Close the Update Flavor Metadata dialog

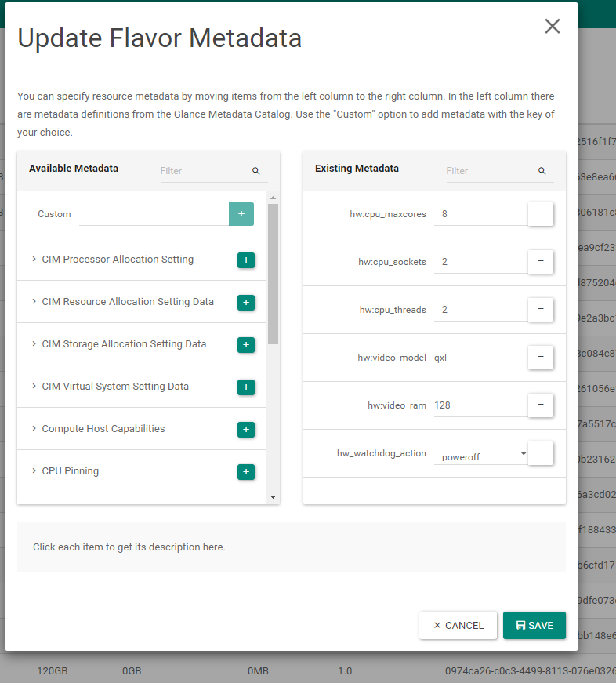[553, 26]
